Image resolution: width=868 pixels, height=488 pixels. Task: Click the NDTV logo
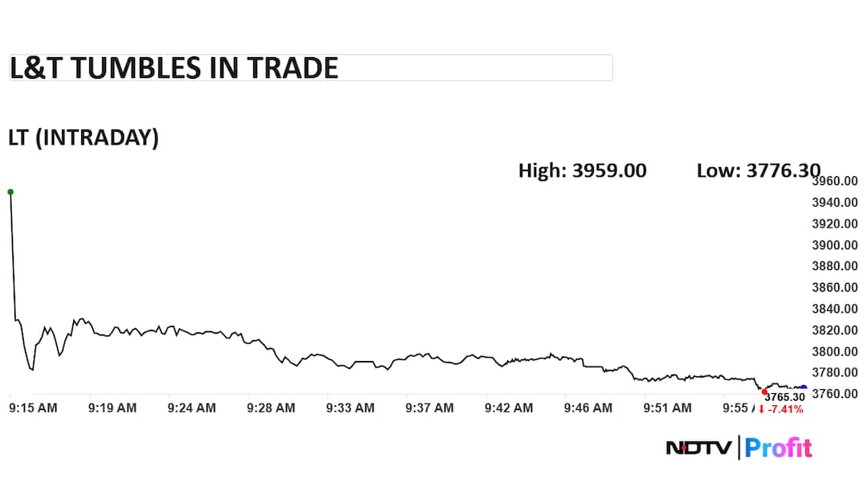pyautogui.click(x=699, y=448)
